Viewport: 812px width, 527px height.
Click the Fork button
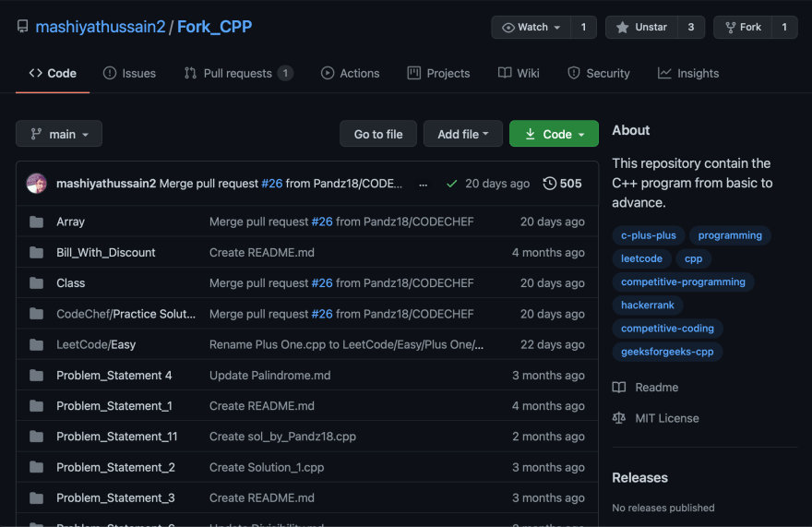743,27
